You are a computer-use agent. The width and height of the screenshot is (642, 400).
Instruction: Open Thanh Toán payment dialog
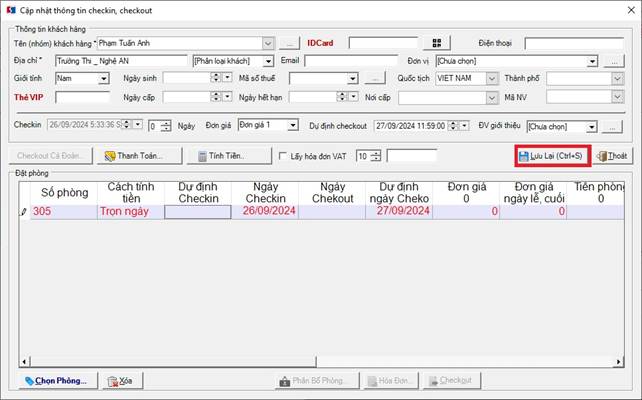coord(139,156)
